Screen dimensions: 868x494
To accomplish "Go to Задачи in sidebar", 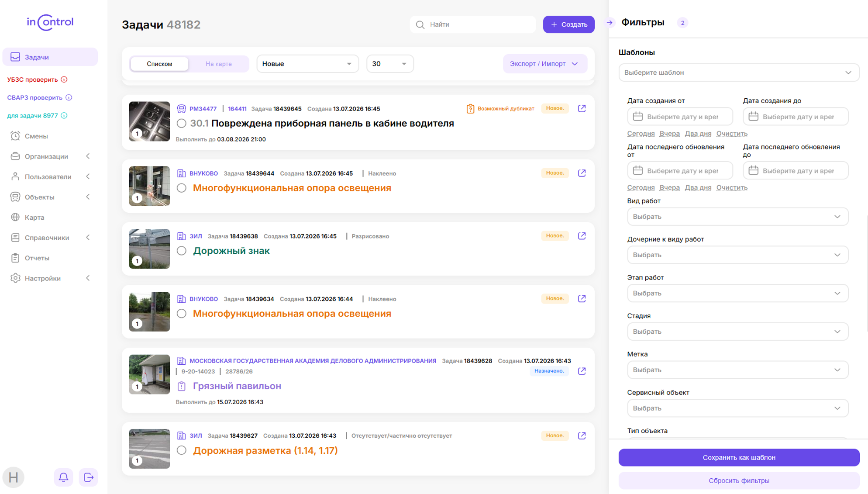I will point(50,57).
